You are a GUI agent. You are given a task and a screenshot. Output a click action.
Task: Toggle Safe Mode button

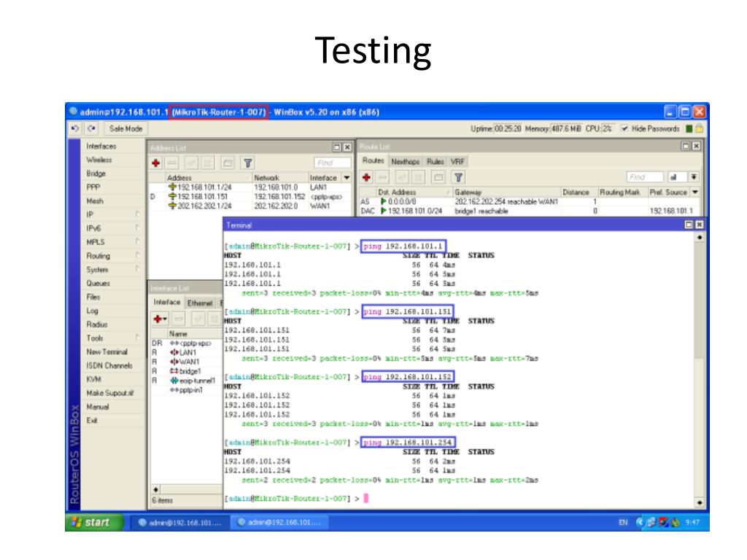(125, 128)
